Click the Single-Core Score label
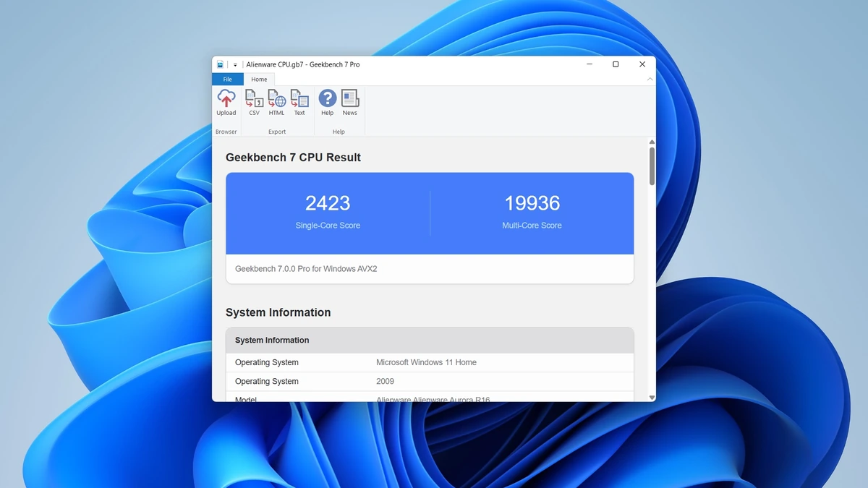The image size is (868, 488). (328, 226)
